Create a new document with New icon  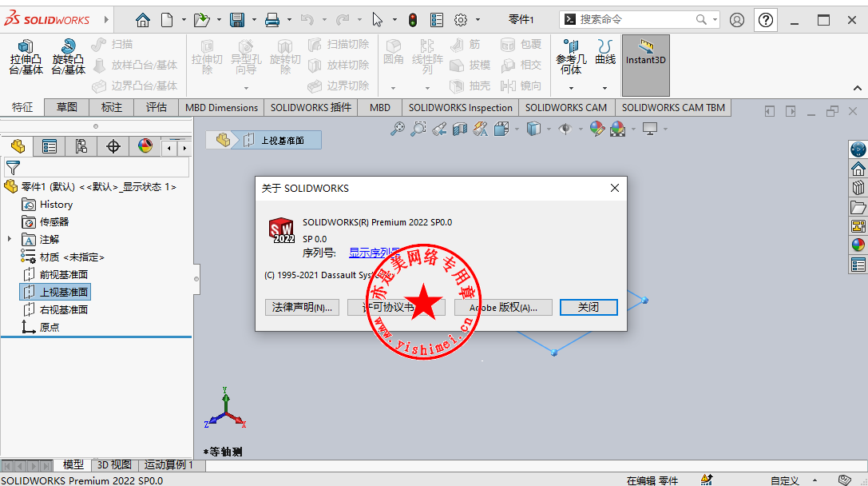167,20
